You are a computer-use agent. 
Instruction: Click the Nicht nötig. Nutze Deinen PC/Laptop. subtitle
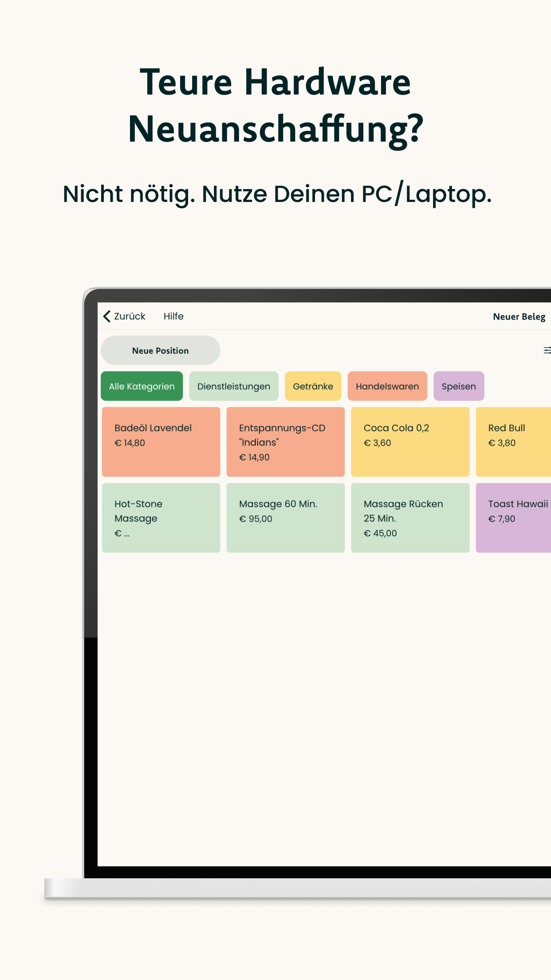tap(277, 194)
